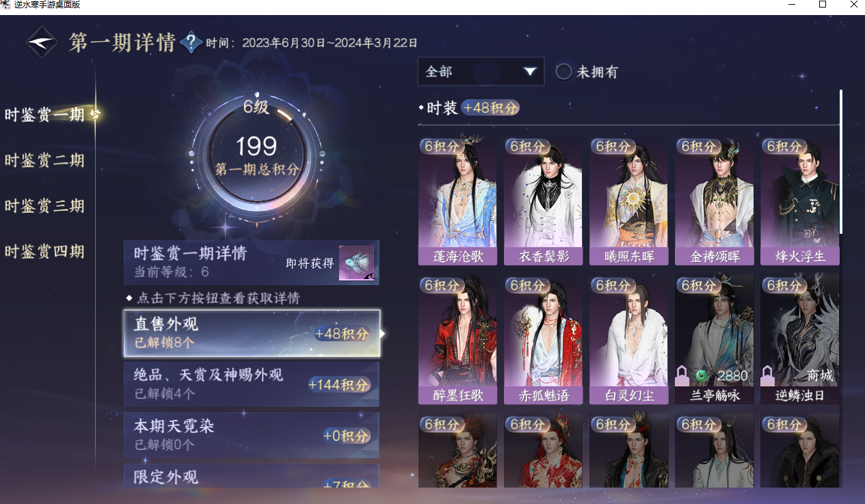This screenshot has height=504, width=865.
Task: Switch to the 时鉴赏三期 tab
Action: click(x=45, y=206)
